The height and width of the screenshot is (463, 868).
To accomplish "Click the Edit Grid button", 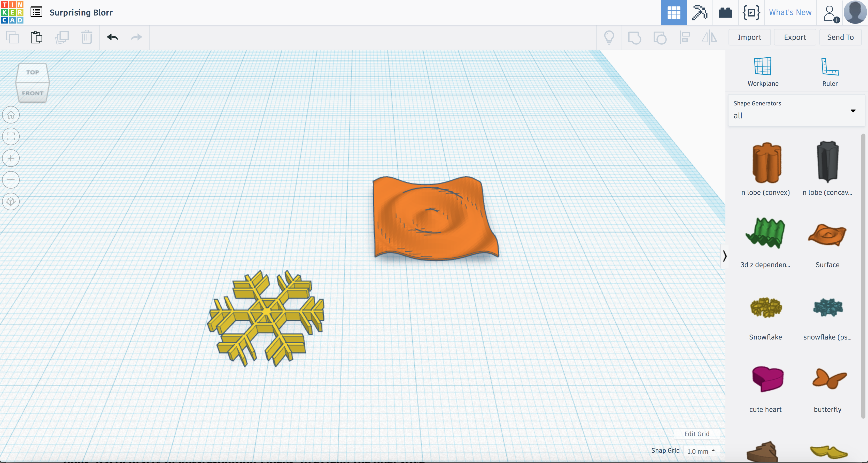I will [x=696, y=434].
